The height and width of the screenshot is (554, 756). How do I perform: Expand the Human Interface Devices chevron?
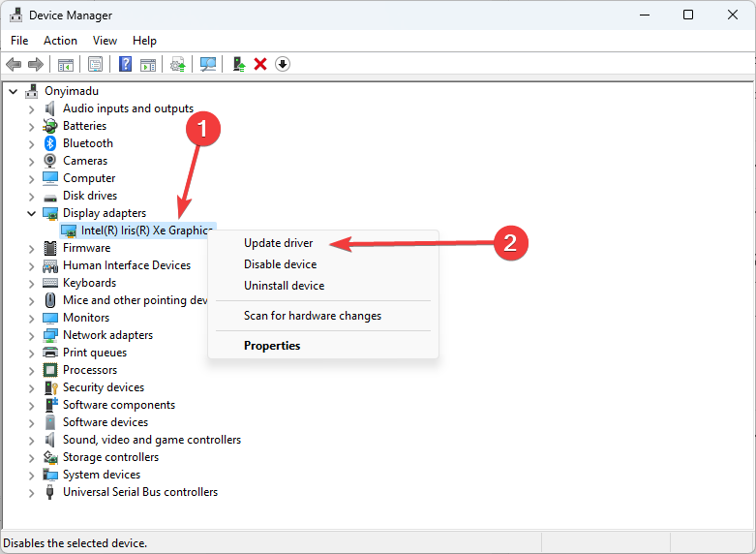coord(32,266)
